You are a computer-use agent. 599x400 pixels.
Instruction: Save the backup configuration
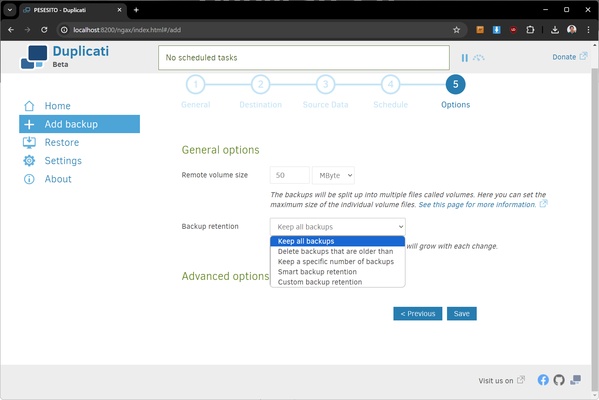click(461, 314)
